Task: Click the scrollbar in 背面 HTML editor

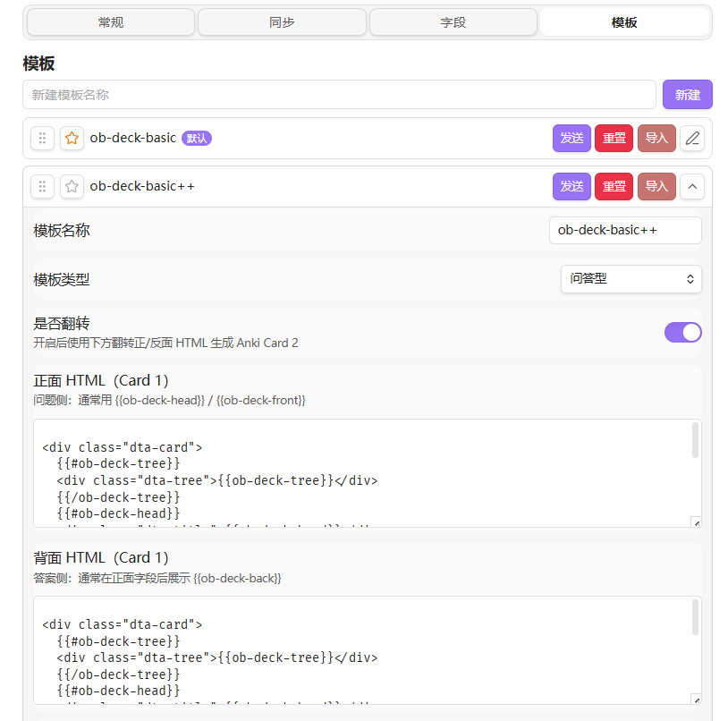Action: click(695, 617)
